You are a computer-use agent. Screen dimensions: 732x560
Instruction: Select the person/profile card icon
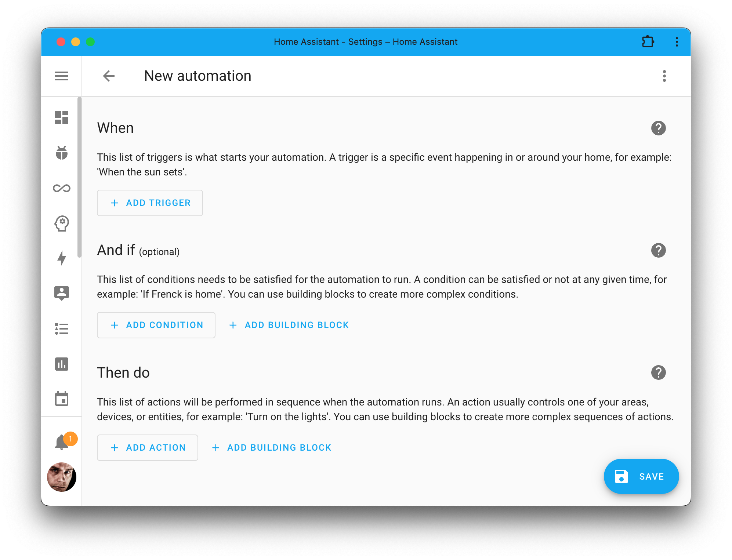[x=61, y=293]
